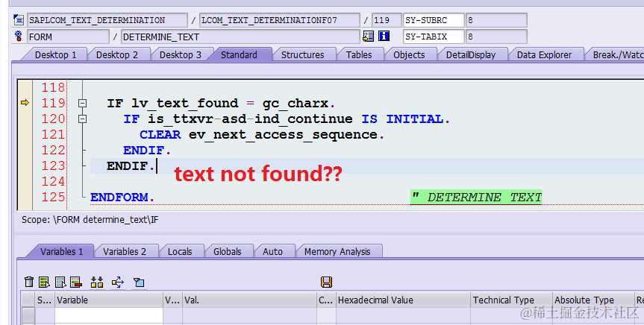Select the Variables 1 tab
Viewport: 644px width, 325px height.
click(62, 251)
